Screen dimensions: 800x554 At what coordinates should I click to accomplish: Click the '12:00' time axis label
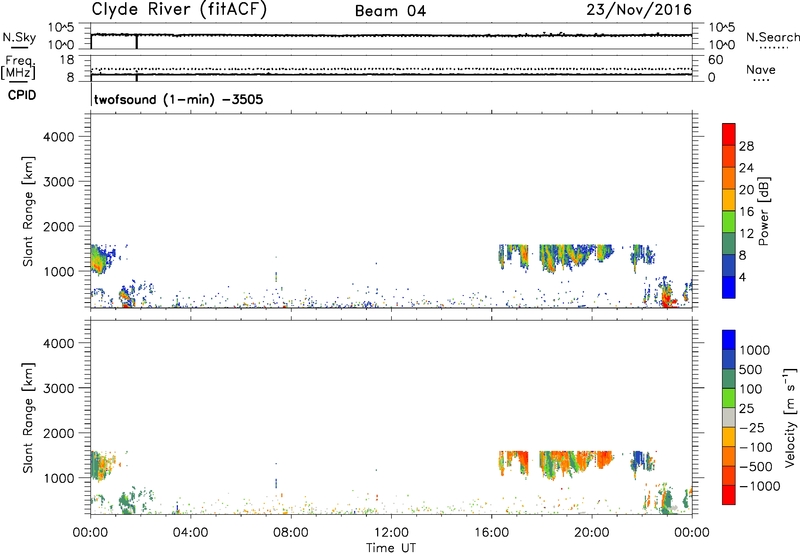point(391,533)
